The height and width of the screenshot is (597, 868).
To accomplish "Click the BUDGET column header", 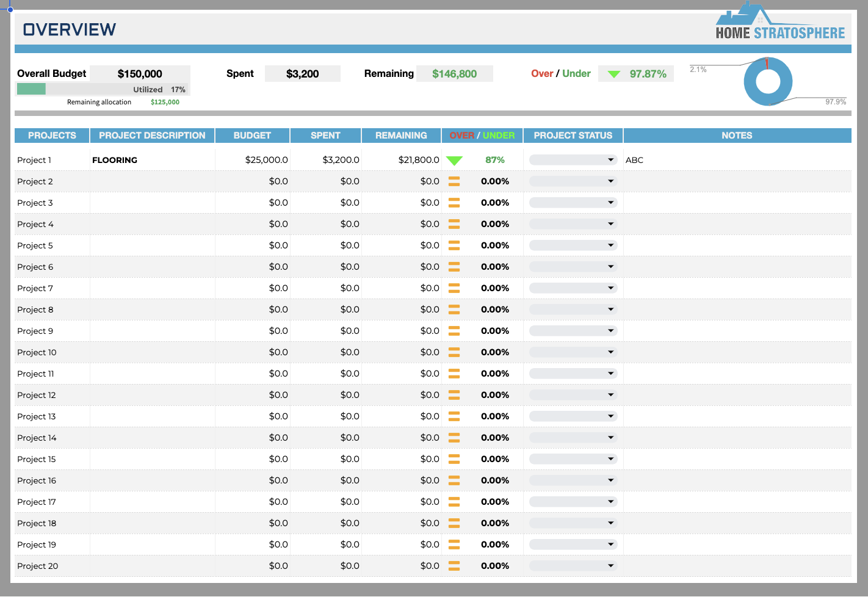I will point(252,136).
